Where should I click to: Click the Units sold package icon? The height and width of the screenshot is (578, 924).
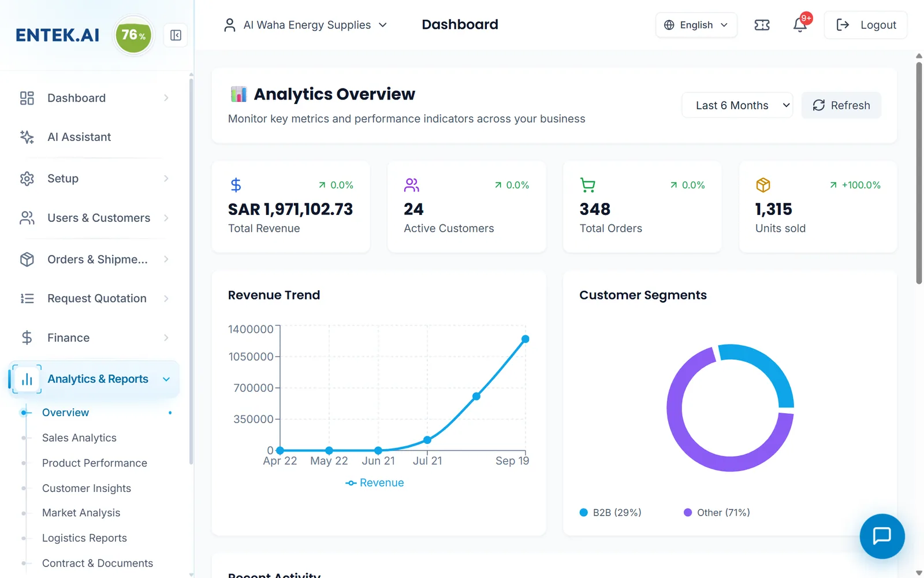[763, 185]
